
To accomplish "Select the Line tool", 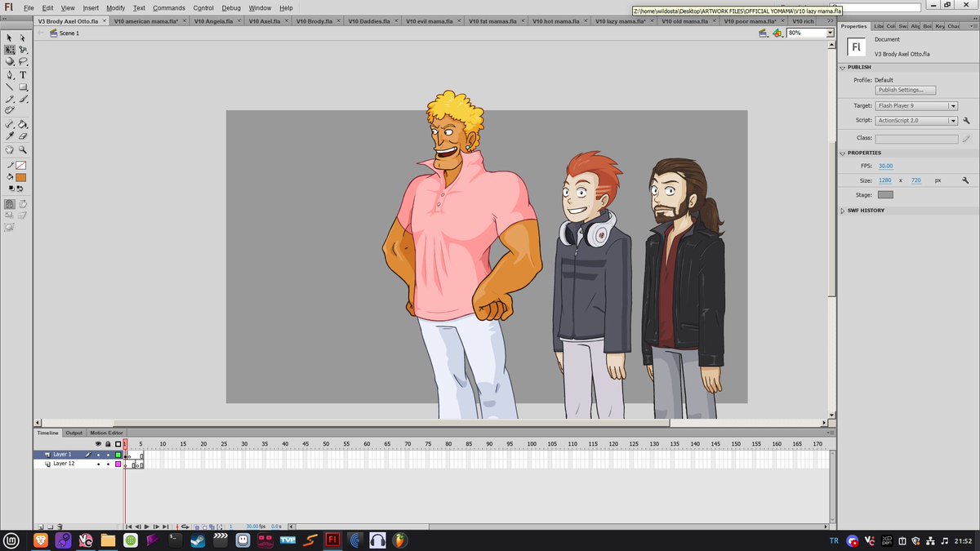I will (9, 87).
